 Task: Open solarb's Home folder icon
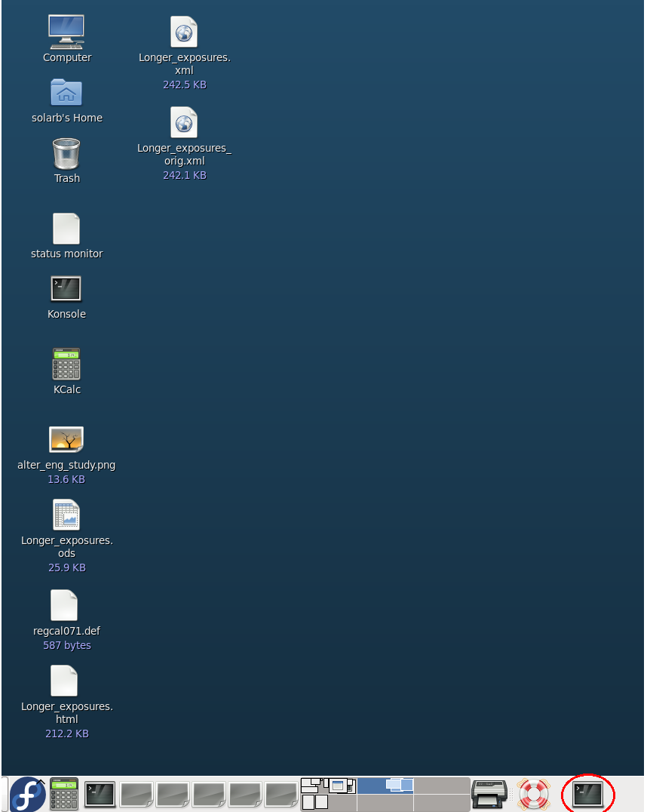(x=66, y=92)
